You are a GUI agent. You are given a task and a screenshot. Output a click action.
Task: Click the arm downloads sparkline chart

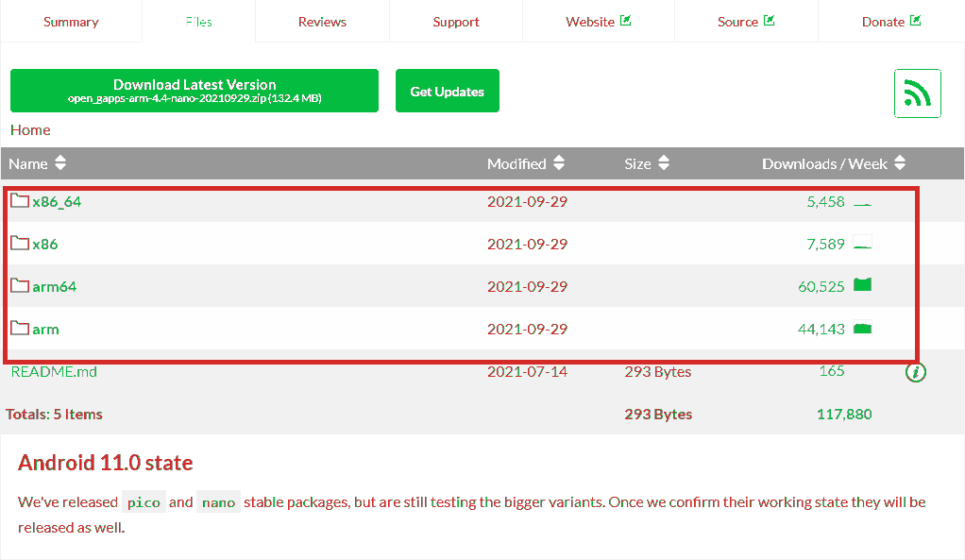point(862,328)
